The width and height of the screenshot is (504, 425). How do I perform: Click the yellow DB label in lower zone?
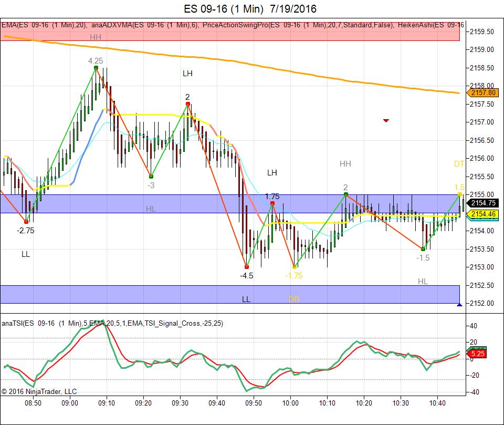294,299
